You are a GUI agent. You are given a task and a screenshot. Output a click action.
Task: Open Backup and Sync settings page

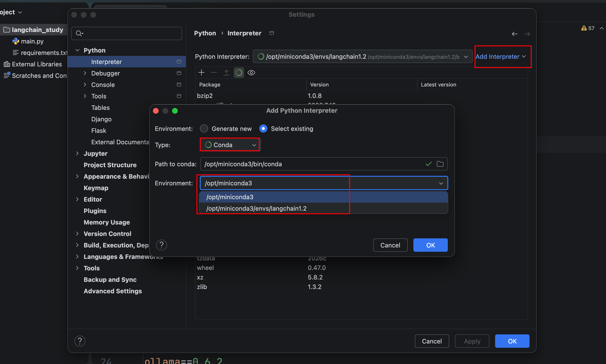110,280
